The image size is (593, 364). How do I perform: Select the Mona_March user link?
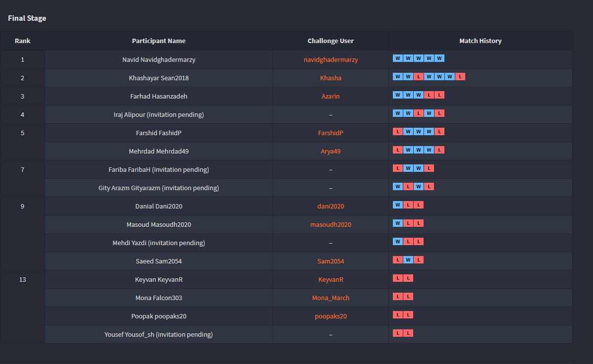click(330, 298)
